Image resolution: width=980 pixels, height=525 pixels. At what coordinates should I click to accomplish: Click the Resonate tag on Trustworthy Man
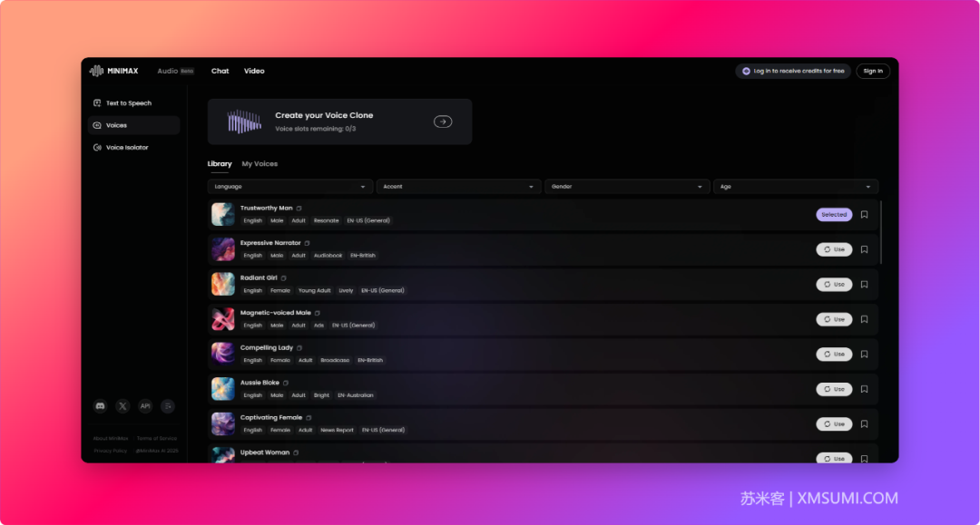[x=327, y=221]
